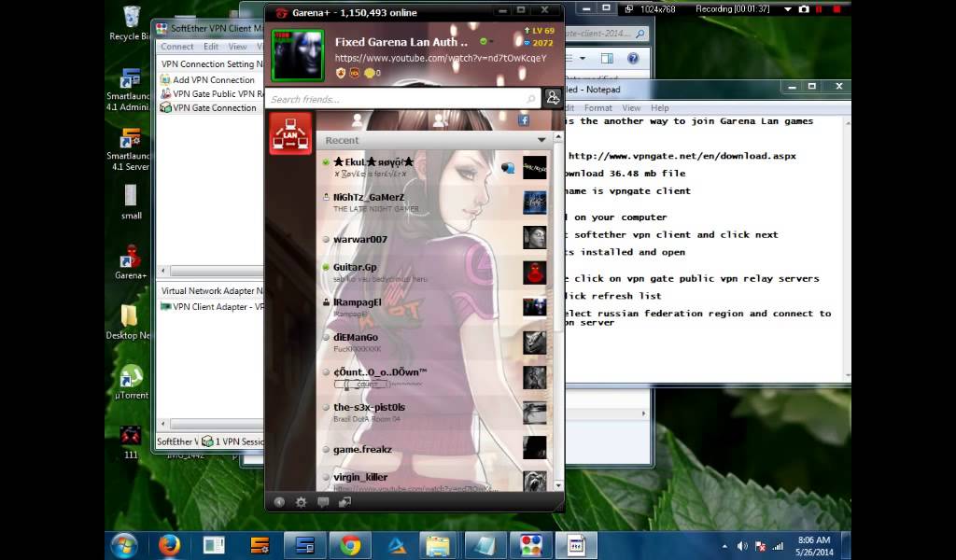Click the volume speaker tray icon
This screenshot has width=956, height=560.
(742, 546)
